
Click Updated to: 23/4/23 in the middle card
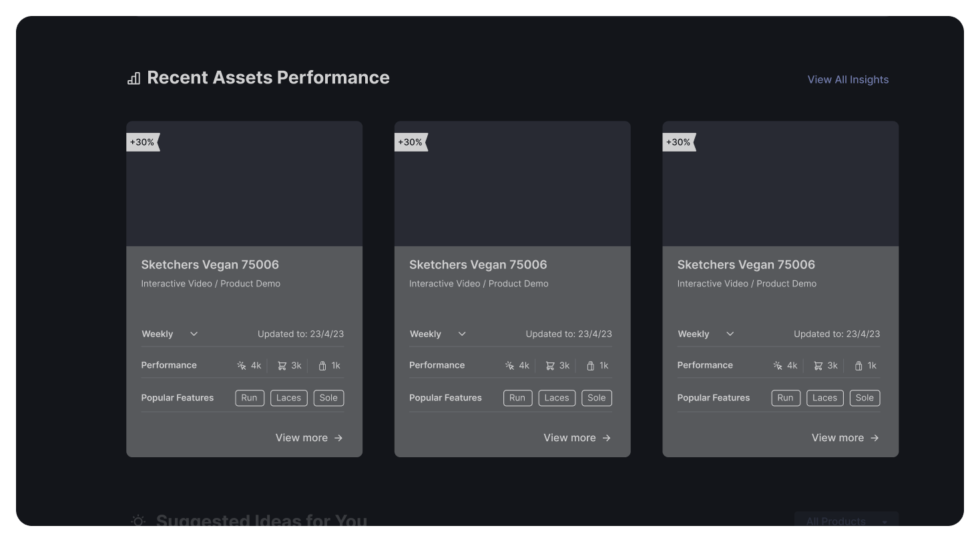point(569,334)
